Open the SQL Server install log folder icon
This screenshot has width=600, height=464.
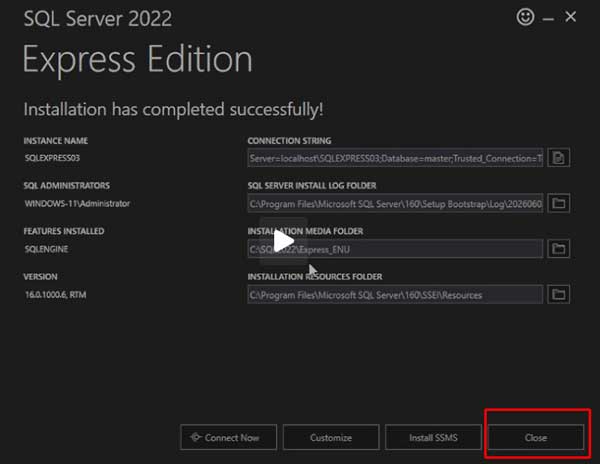coord(558,203)
